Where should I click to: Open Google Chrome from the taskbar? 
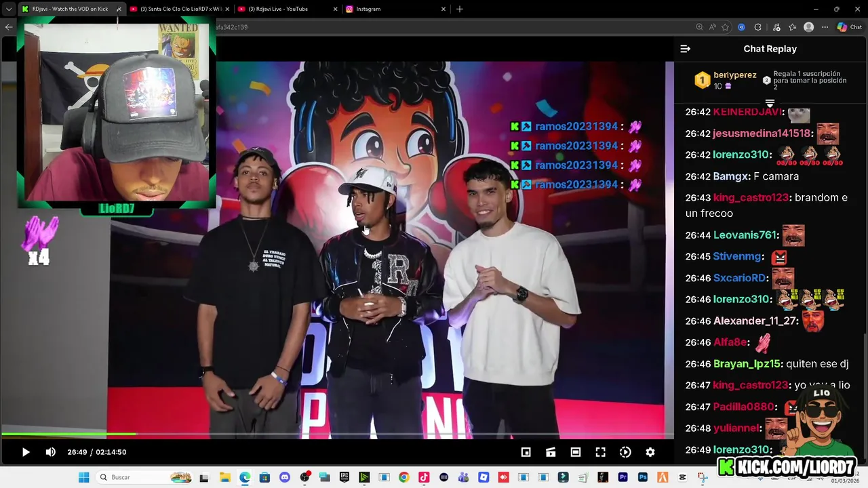click(x=404, y=477)
